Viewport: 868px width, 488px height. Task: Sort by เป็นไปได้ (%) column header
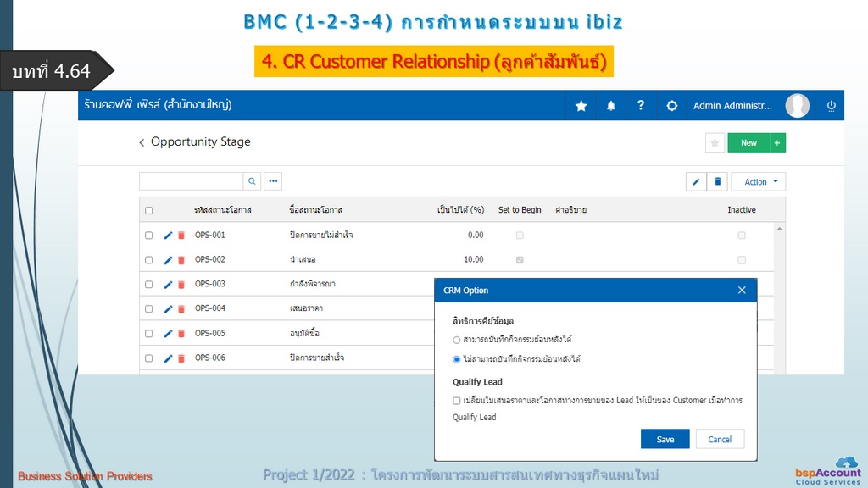pyautogui.click(x=460, y=210)
